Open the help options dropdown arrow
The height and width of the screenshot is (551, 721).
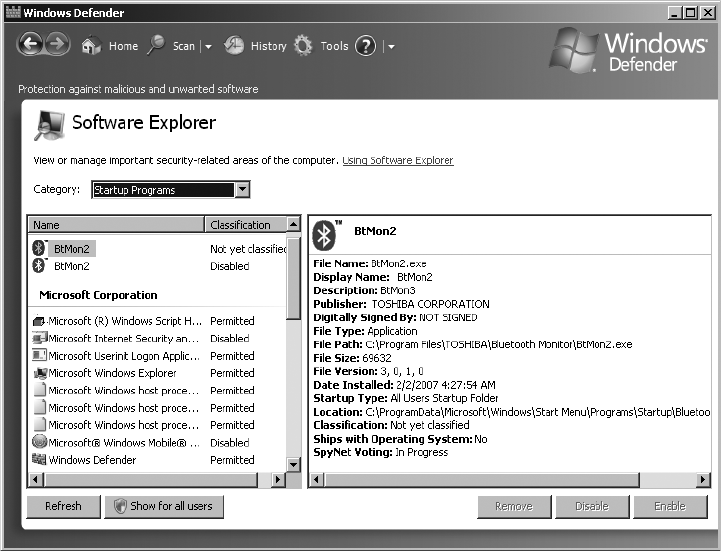(x=391, y=46)
